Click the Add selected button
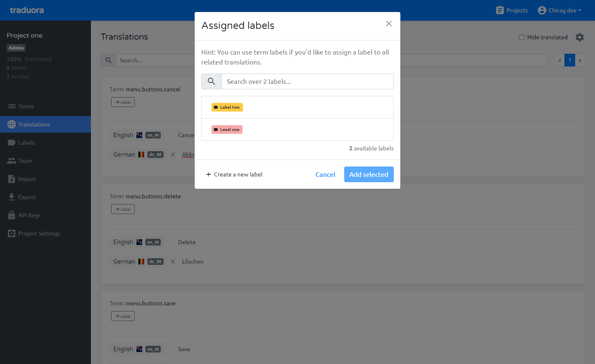595x364 pixels. (369, 174)
